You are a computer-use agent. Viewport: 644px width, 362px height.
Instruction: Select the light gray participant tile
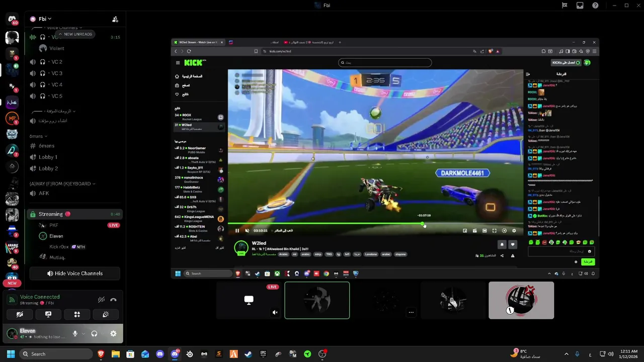(x=521, y=300)
